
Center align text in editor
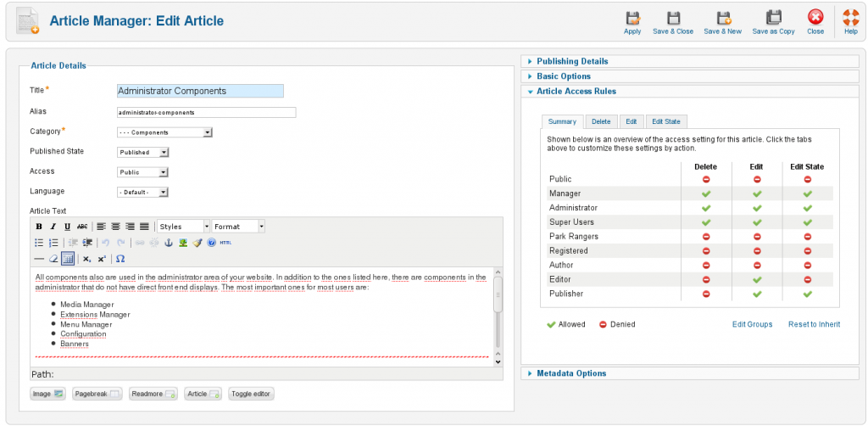(x=115, y=227)
